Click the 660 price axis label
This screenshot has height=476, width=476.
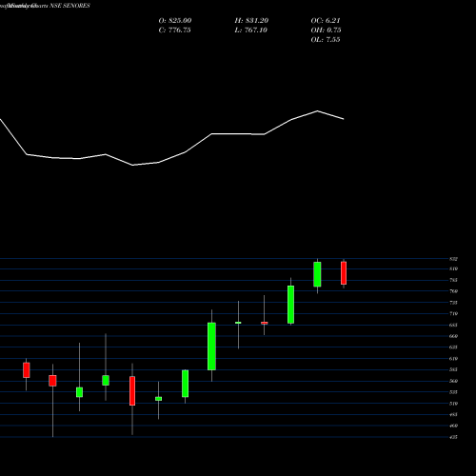(x=453, y=336)
